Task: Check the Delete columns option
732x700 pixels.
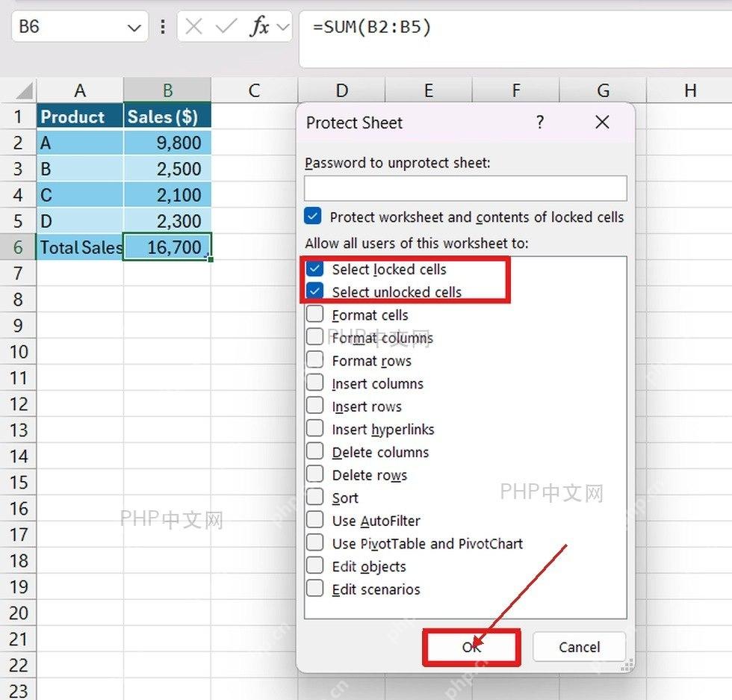Action: pos(315,451)
